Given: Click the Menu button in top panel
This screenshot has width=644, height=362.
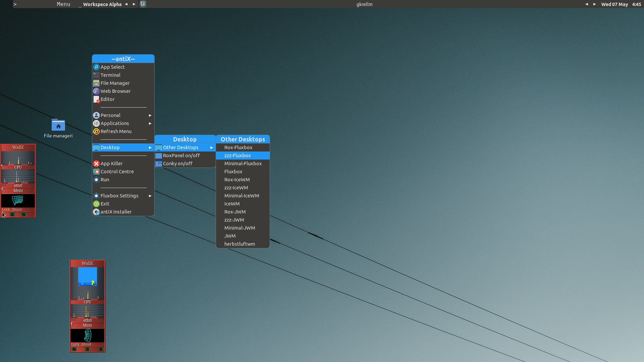Looking at the screenshot, I should coord(63,4).
